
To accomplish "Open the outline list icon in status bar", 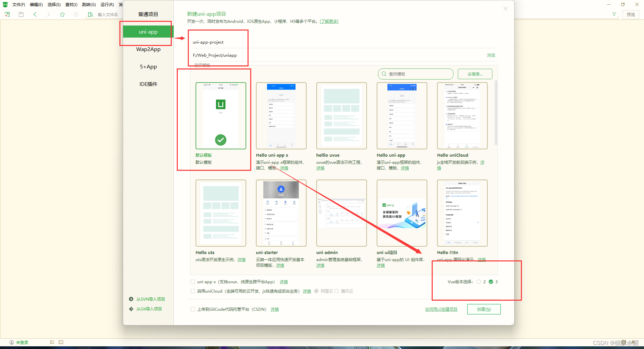I will (x=52, y=342).
